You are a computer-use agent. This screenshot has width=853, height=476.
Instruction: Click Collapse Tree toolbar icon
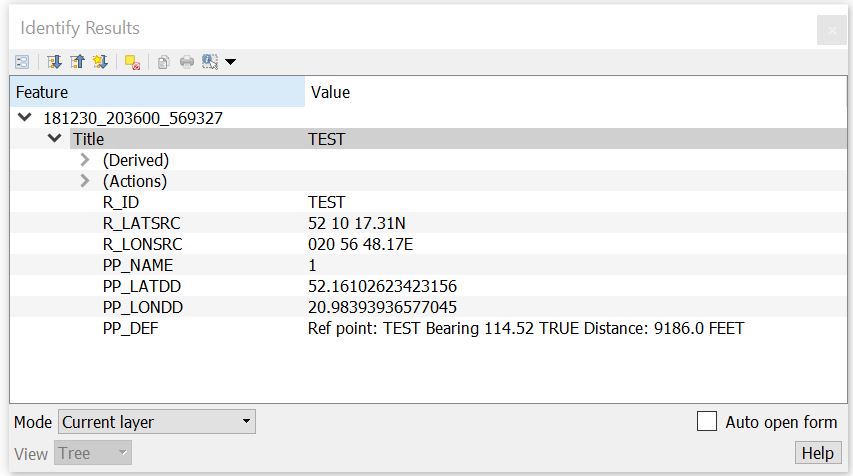coord(78,62)
